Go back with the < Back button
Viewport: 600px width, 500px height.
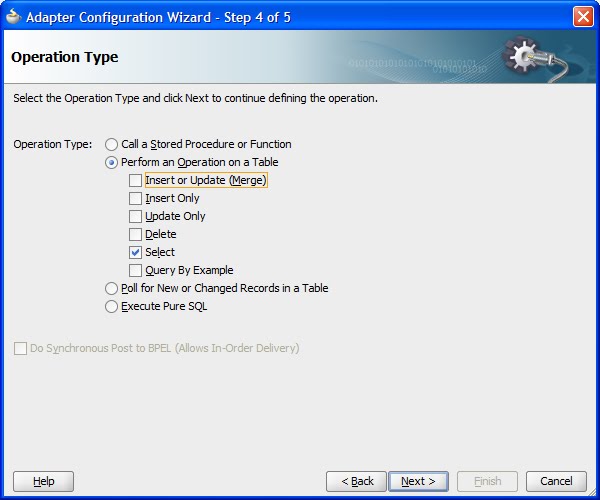357,481
